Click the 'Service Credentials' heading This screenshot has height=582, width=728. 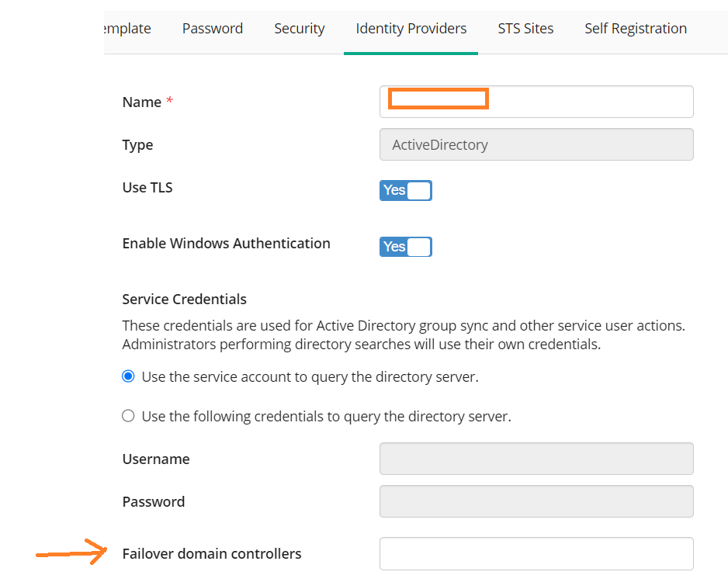(x=184, y=300)
